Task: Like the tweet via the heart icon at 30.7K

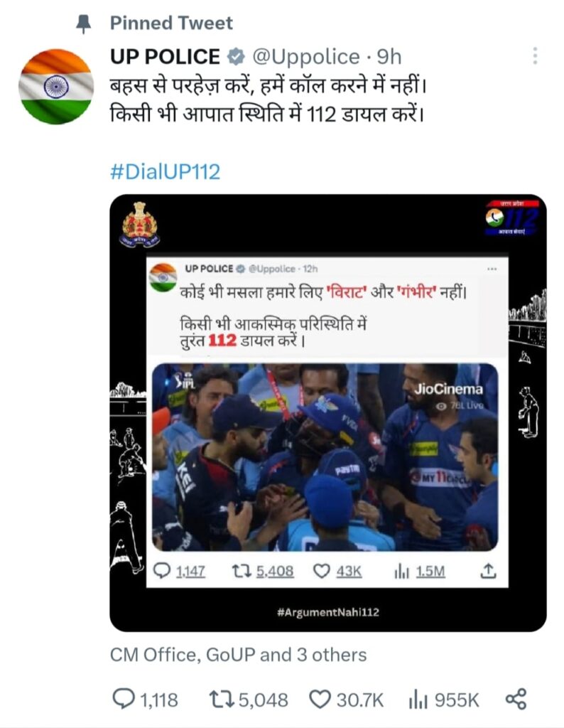Action: click(x=320, y=700)
